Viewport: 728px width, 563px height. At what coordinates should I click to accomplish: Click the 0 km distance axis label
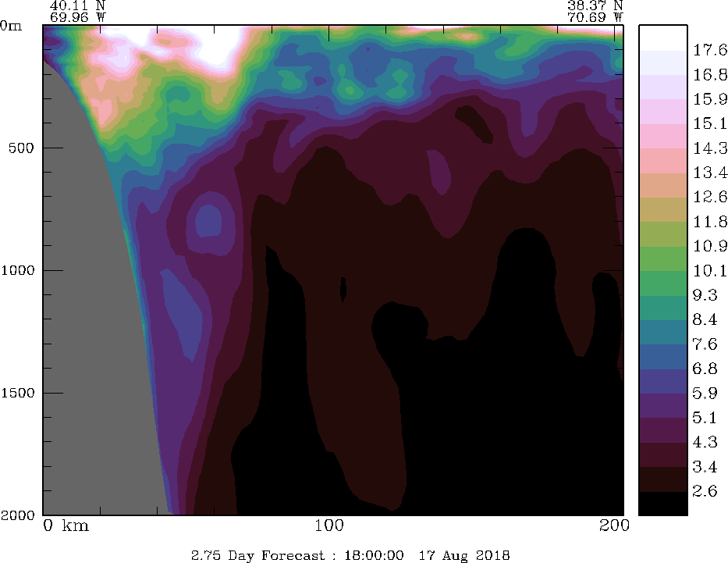click(x=66, y=526)
